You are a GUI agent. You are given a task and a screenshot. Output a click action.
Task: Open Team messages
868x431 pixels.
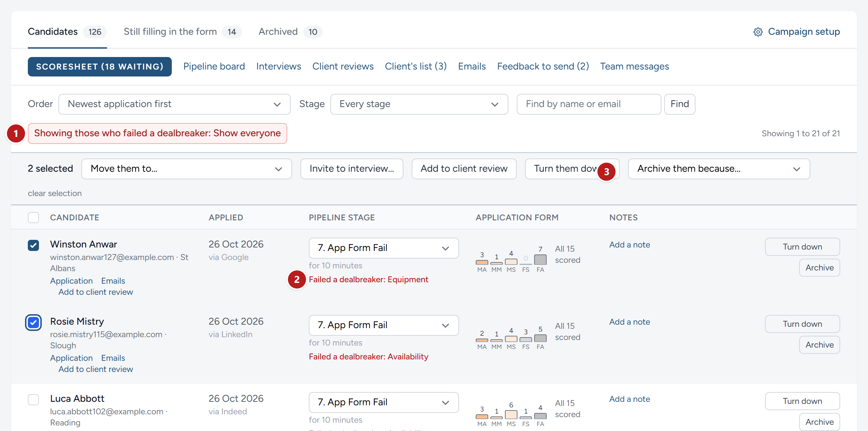click(x=634, y=66)
